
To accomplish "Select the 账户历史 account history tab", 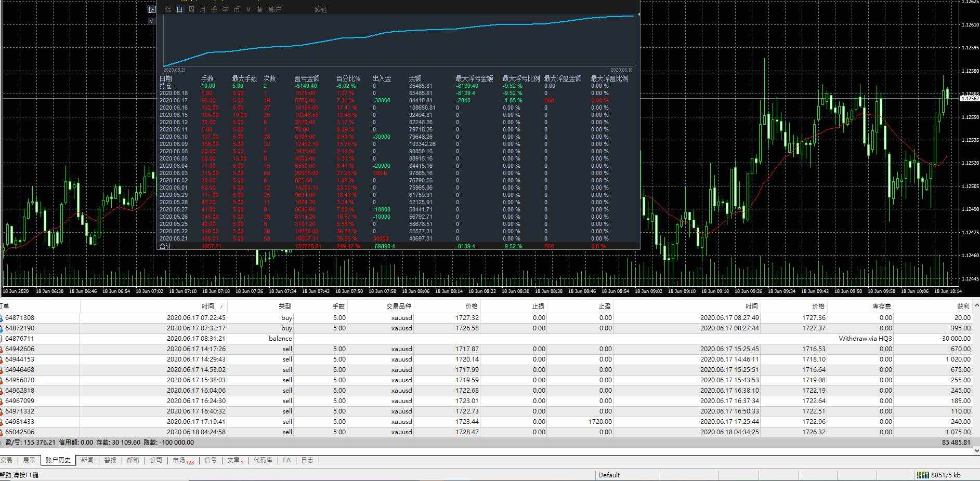I will coord(58,460).
